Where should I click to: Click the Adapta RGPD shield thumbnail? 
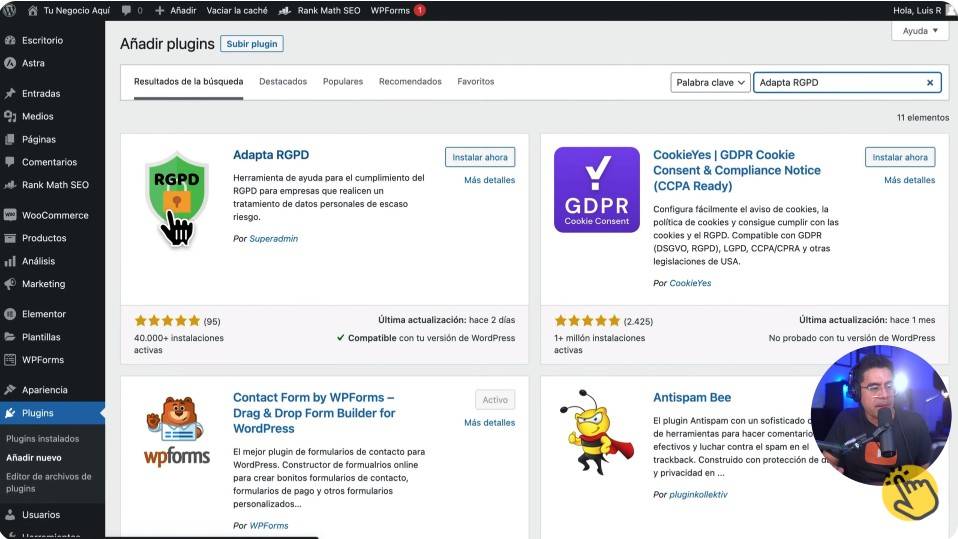(x=177, y=199)
